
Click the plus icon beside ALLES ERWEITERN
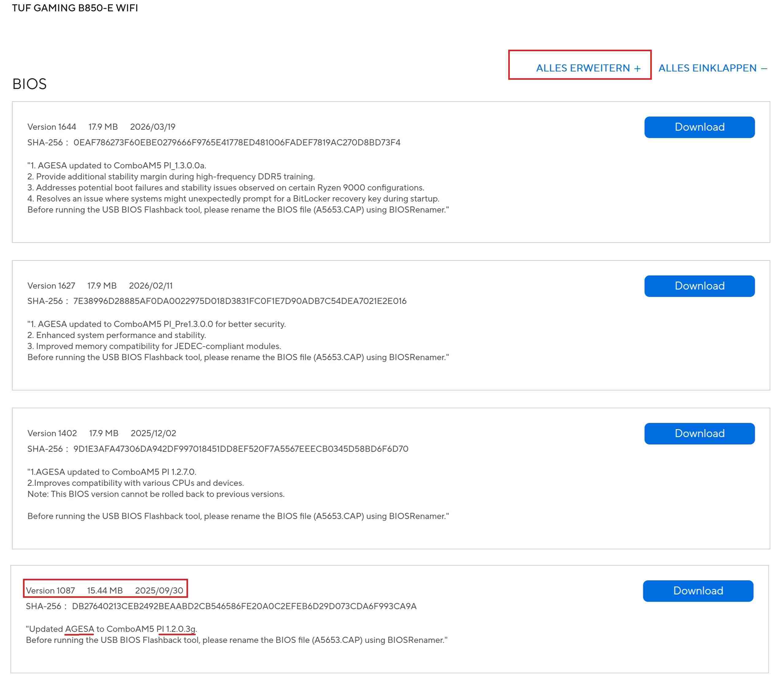click(637, 68)
